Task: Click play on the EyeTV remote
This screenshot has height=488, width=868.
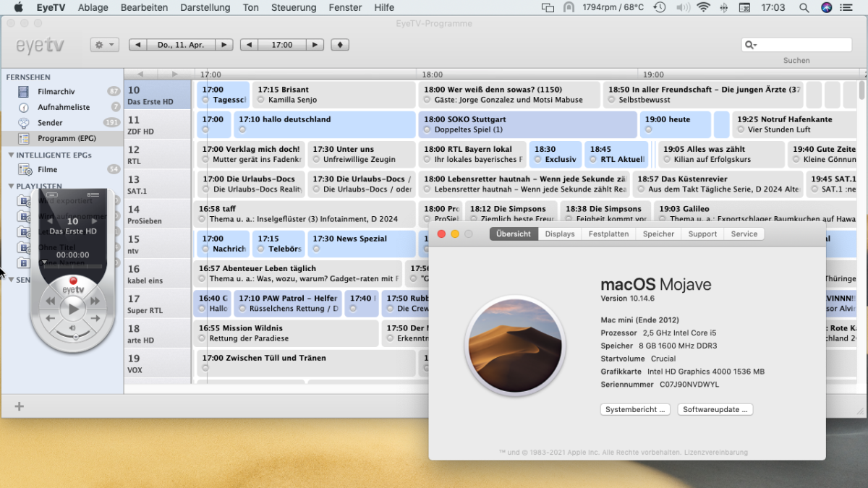Action: pos(73,309)
